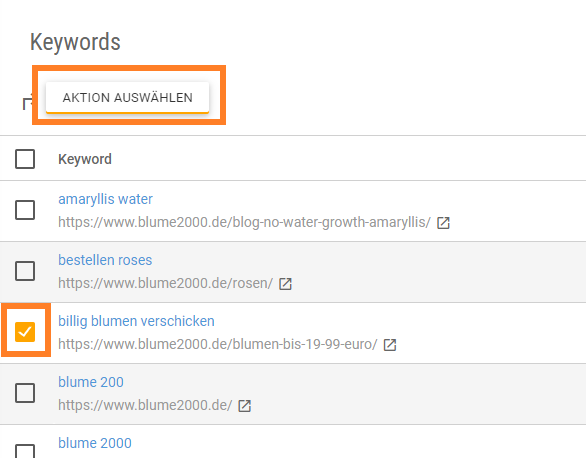Image resolution: width=586 pixels, height=458 pixels.
Task: Tick the blume 2000 row checkbox
Action: pos(25,451)
